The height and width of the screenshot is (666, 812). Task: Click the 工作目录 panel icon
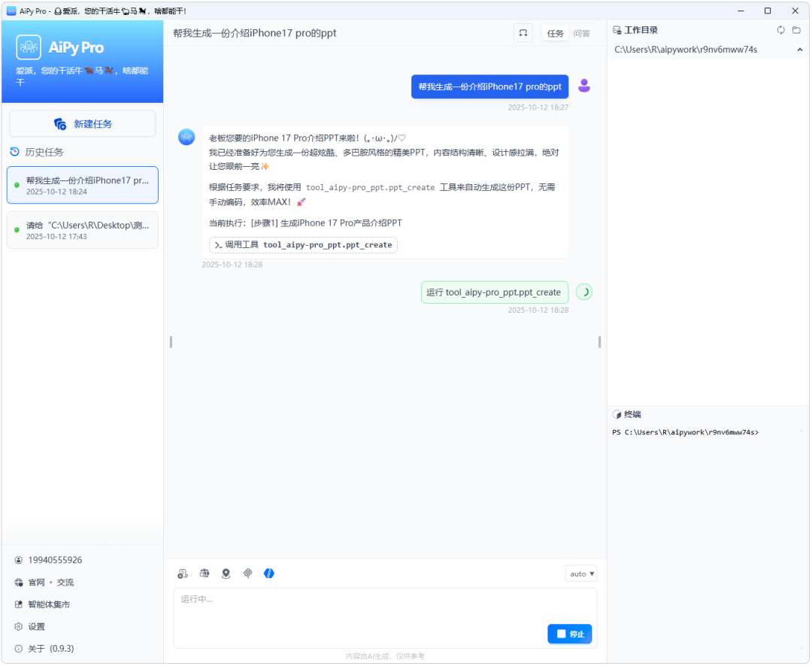(x=617, y=30)
